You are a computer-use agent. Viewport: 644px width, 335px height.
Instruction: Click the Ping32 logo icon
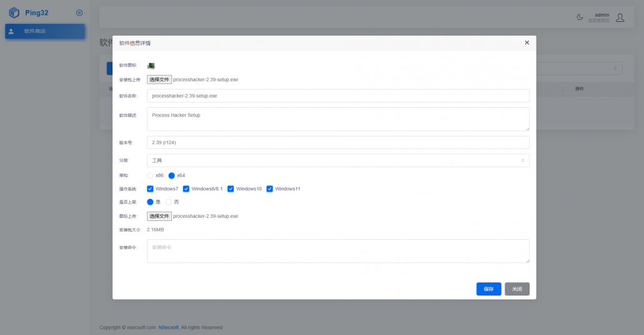coord(14,13)
